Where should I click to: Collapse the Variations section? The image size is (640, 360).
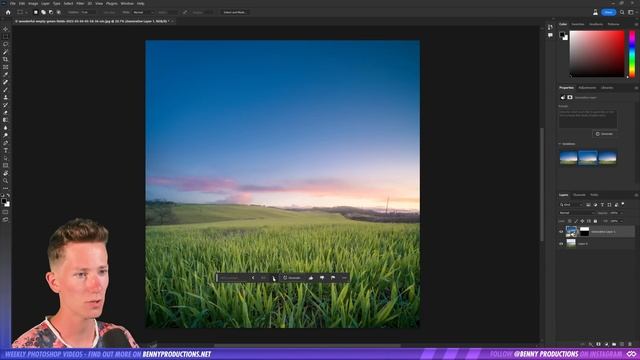tap(560, 144)
